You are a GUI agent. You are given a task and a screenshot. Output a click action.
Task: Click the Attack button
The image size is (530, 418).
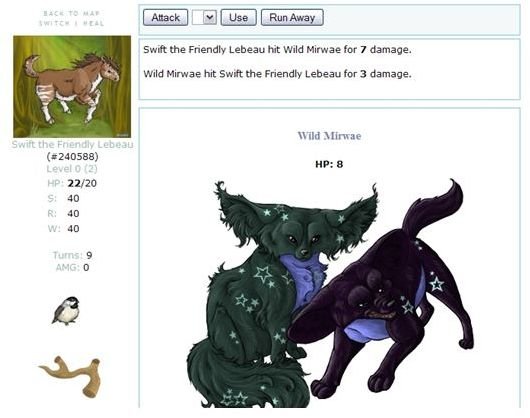click(165, 18)
